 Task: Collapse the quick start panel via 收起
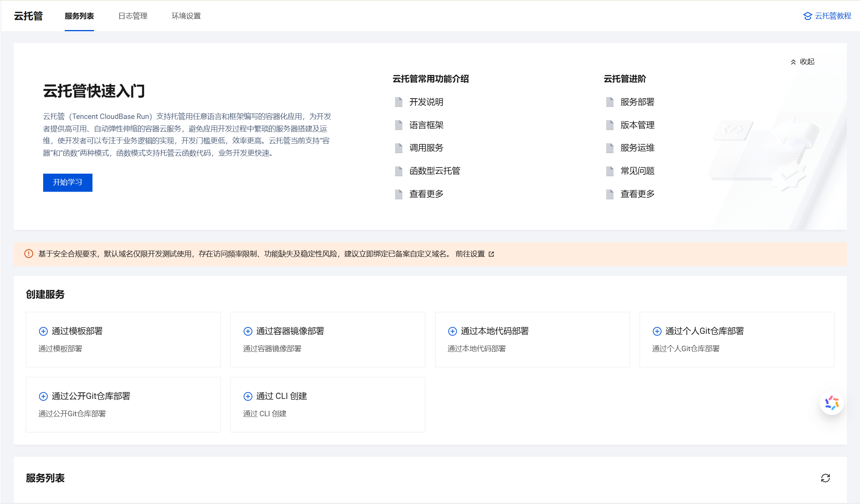pos(803,62)
